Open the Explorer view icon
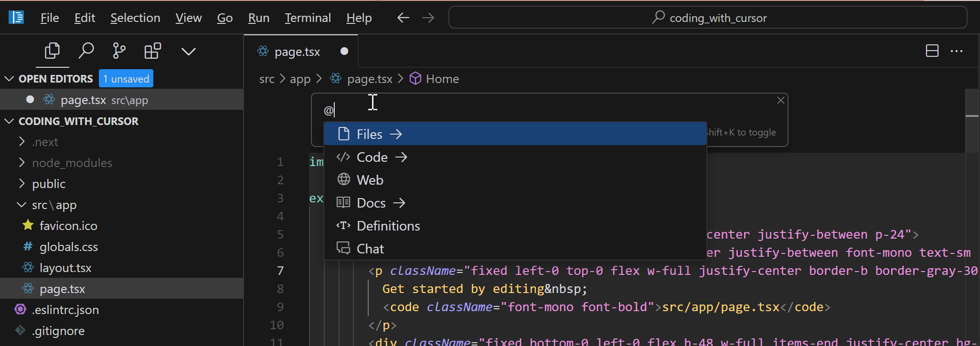Viewport: 980px width, 346px height. click(52, 51)
